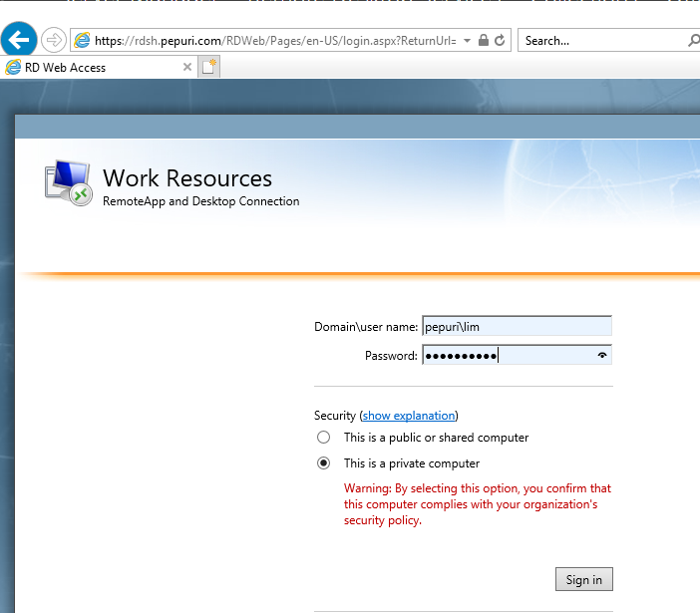This screenshot has width=700, height=613.
Task: Click the Domain\user name input field
Action: (x=517, y=327)
